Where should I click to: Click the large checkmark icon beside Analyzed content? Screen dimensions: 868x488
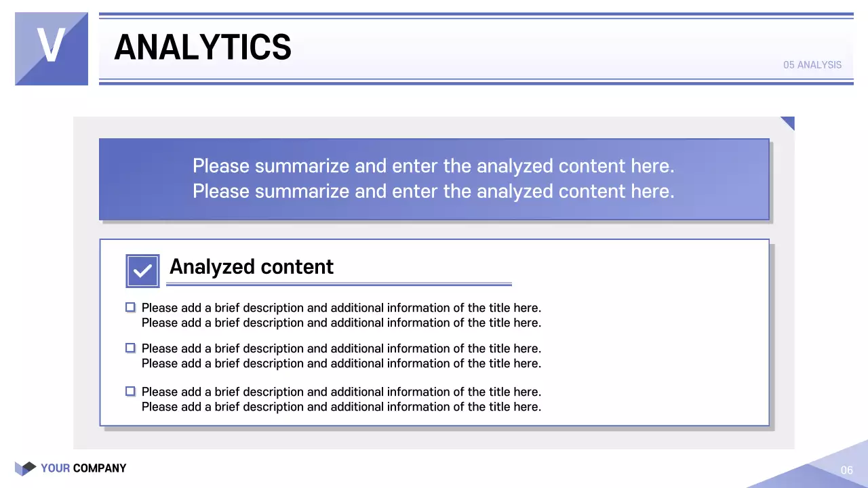click(142, 271)
